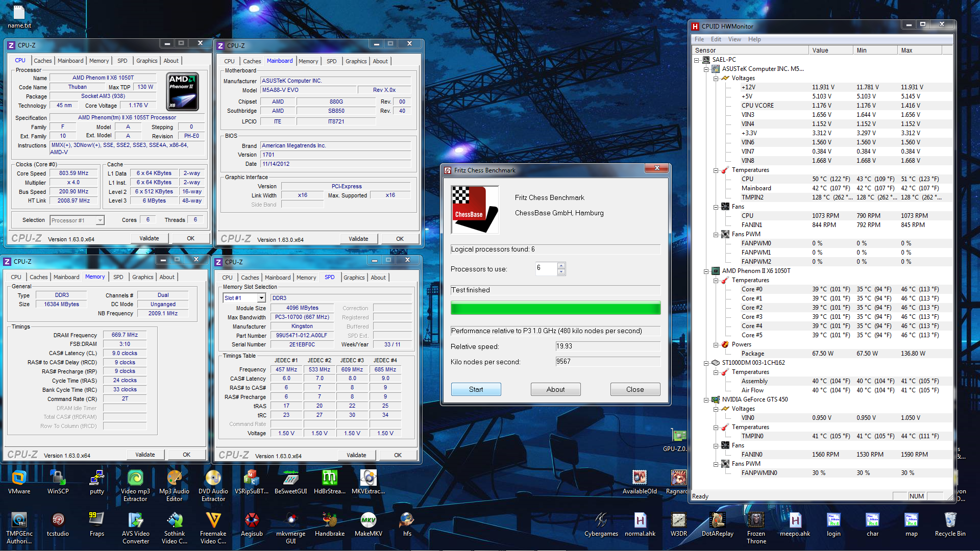Screen dimensions: 980x551
Task: Click the green benchmark progress bar
Action: [555, 308]
